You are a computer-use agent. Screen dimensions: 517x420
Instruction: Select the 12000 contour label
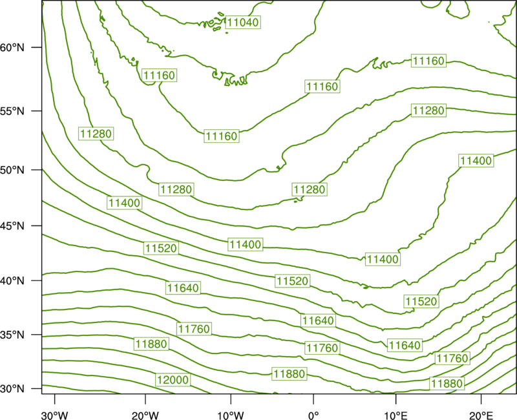click(173, 380)
